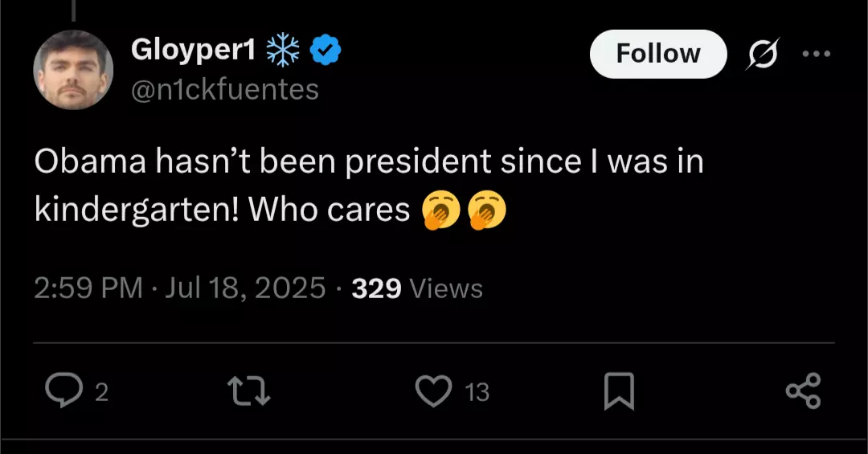Repost the tweet using the retweet icon
This screenshot has height=454, width=868.
coord(249,391)
